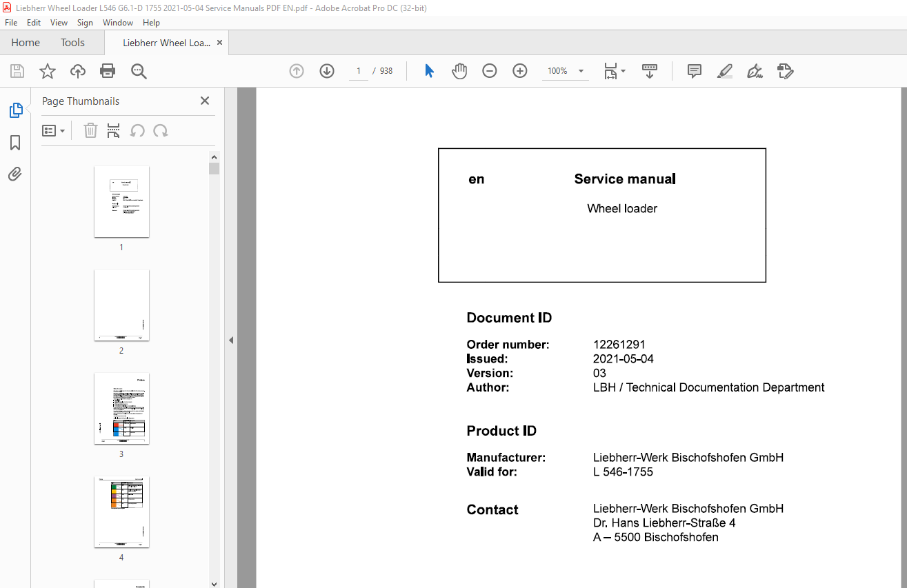The width and height of the screenshot is (907, 588).
Task: Click the Product ID heading
Action: point(501,431)
